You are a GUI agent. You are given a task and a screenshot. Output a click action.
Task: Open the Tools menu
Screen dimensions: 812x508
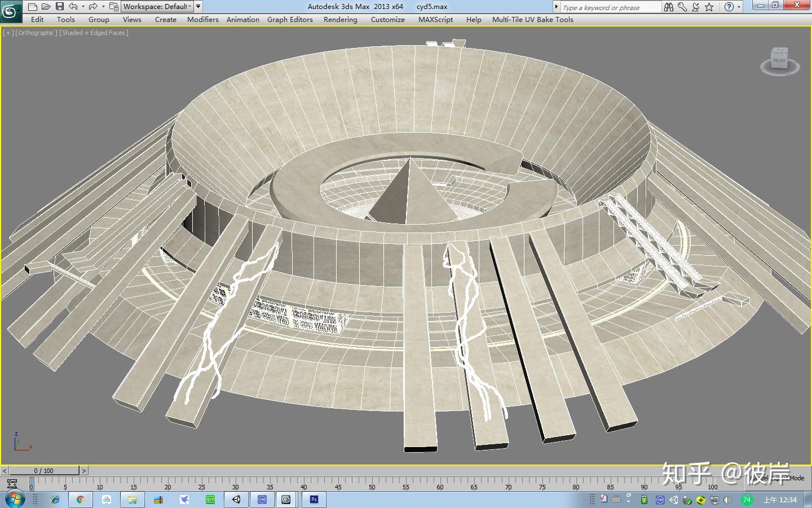66,19
